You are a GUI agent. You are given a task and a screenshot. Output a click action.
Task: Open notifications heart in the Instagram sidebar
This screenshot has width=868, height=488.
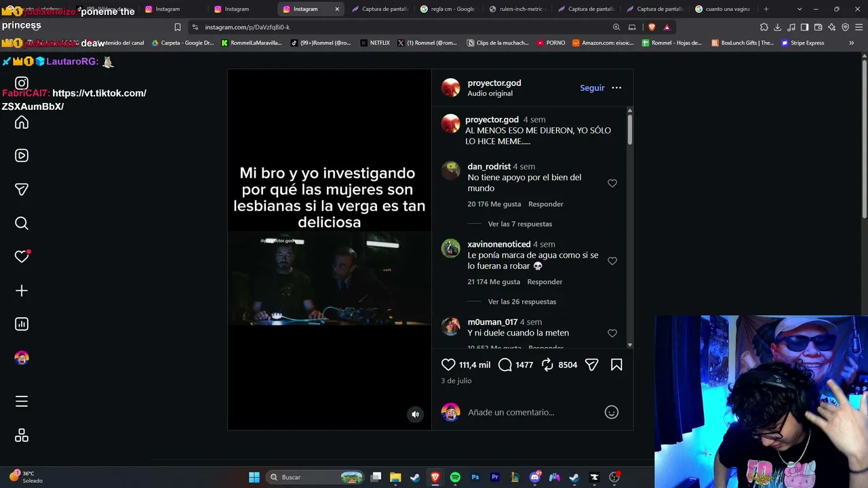22,256
